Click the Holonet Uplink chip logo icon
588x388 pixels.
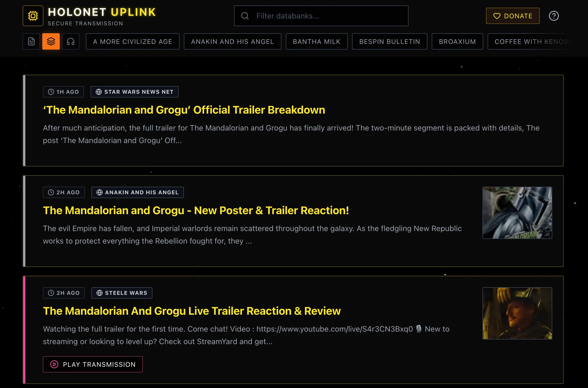(33, 16)
